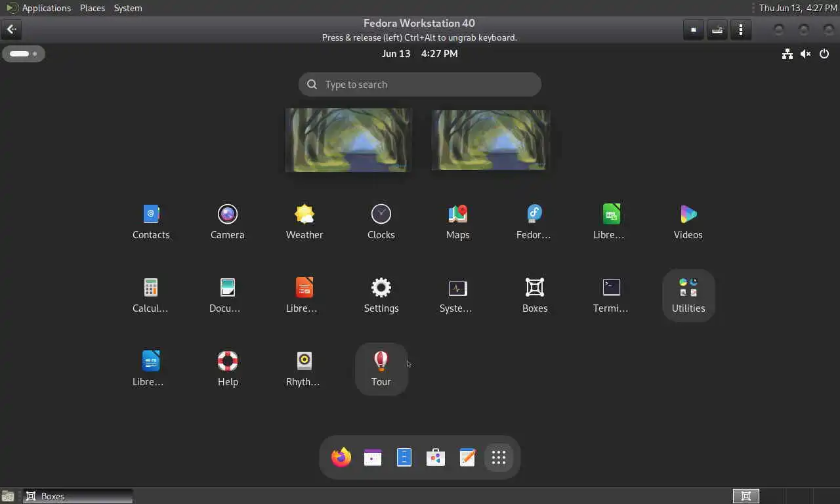Launch Firefox from the dock

(x=341, y=457)
